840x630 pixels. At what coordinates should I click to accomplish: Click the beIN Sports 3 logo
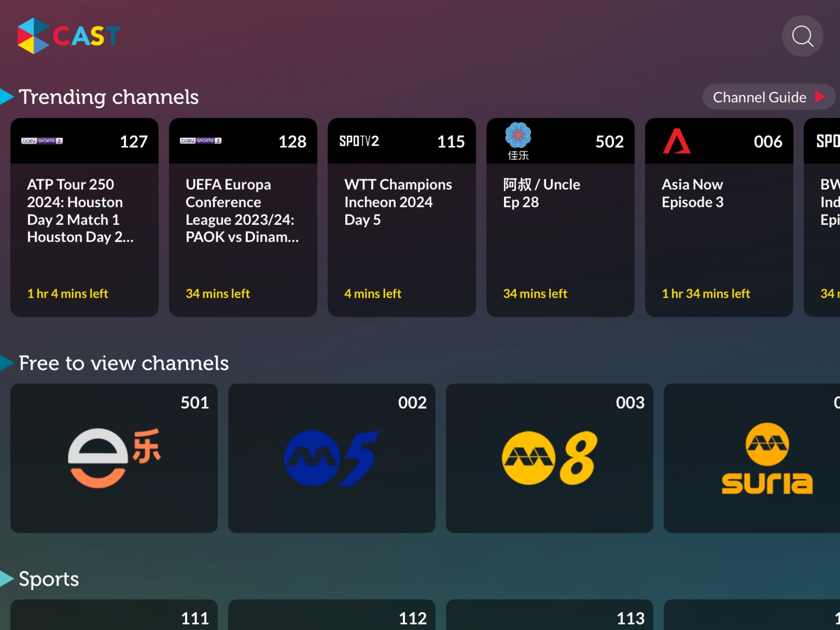[x=200, y=141]
